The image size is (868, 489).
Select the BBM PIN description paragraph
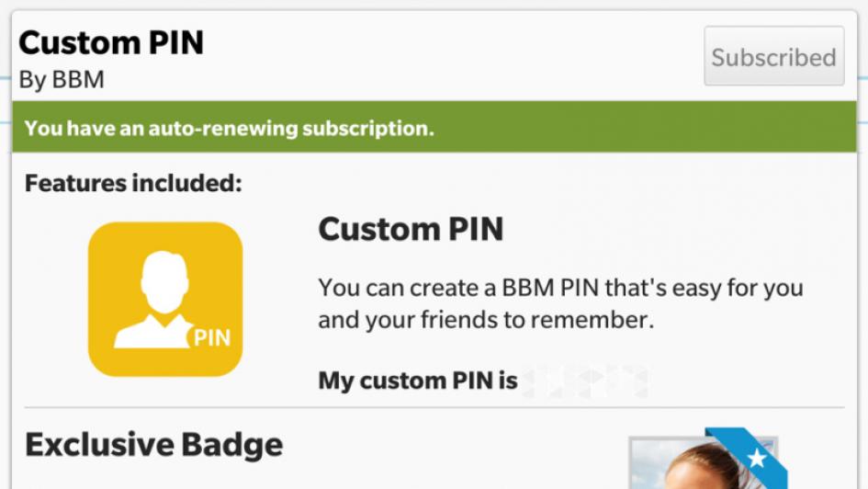click(560, 303)
